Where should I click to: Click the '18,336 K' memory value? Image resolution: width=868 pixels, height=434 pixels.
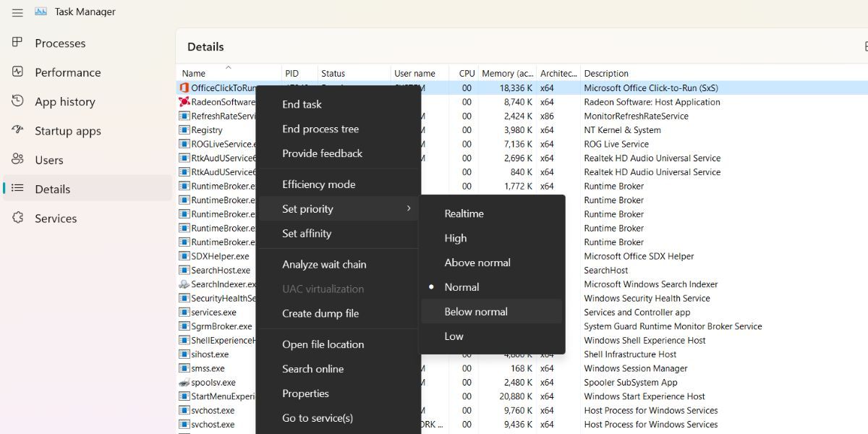click(516, 88)
